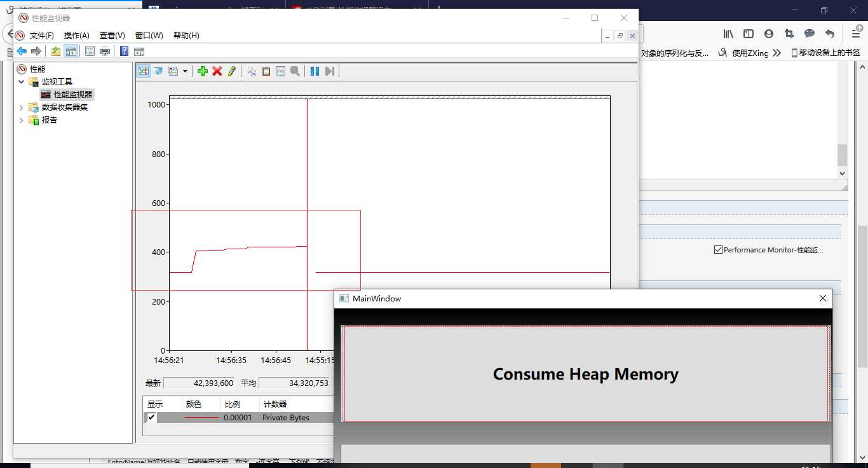Click the 显示 column header
The image size is (868, 468).
[x=155, y=404]
